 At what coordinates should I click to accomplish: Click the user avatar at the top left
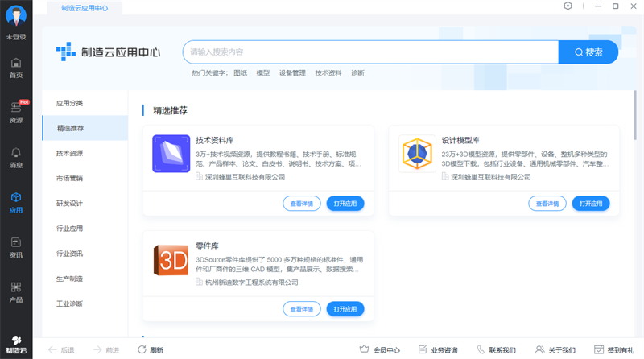coord(16,16)
